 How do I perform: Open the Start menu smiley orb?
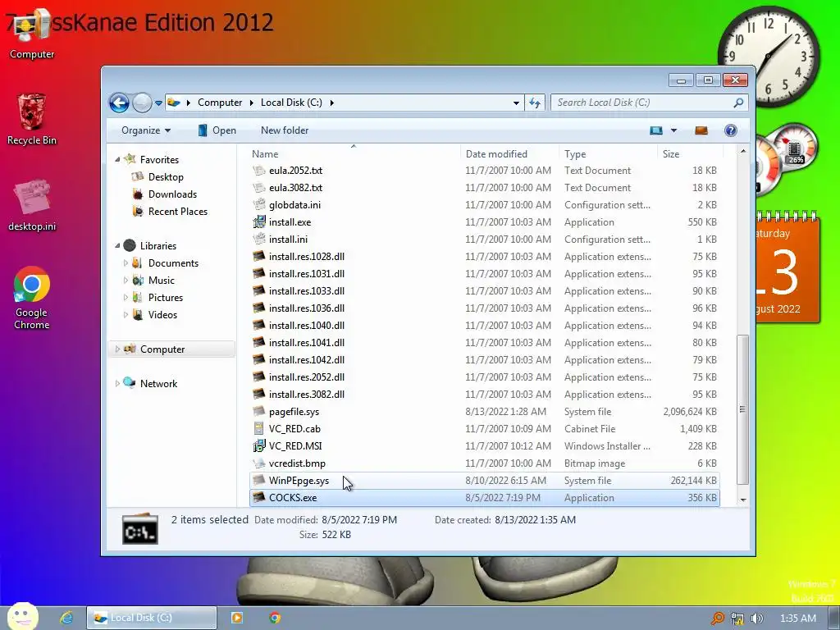23,616
